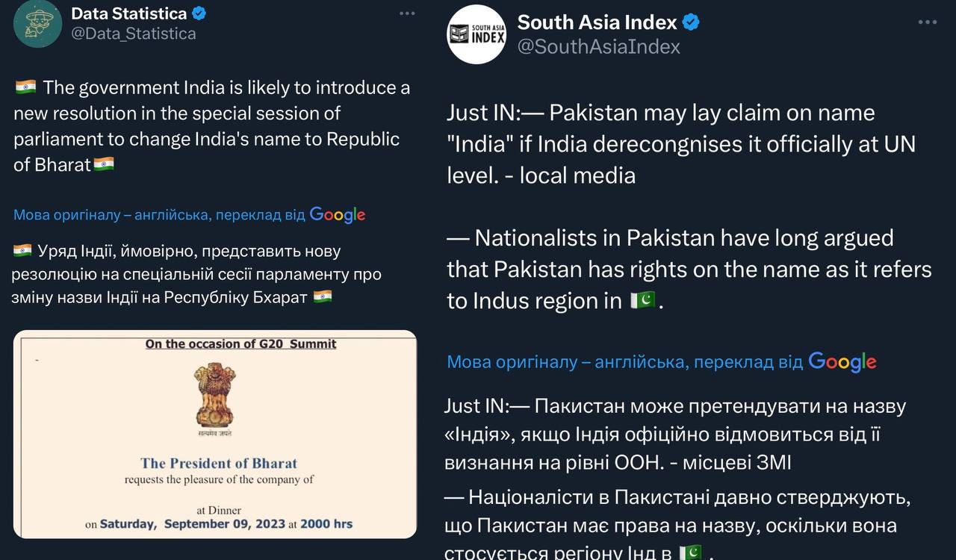Click the South Asia Index logo avatar
Viewport: 956px width, 560px height.
click(476, 34)
